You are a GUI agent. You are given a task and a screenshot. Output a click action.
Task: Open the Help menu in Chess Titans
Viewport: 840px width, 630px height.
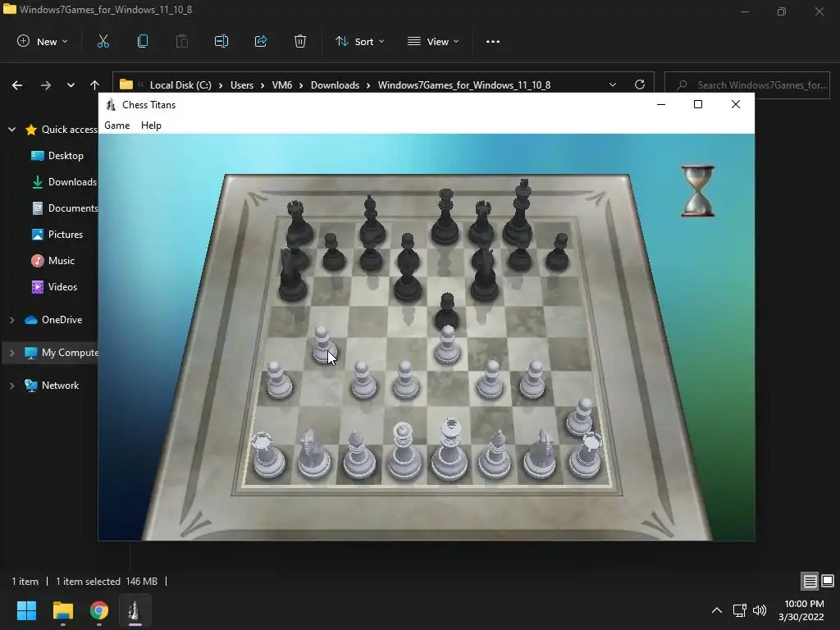[x=151, y=126]
